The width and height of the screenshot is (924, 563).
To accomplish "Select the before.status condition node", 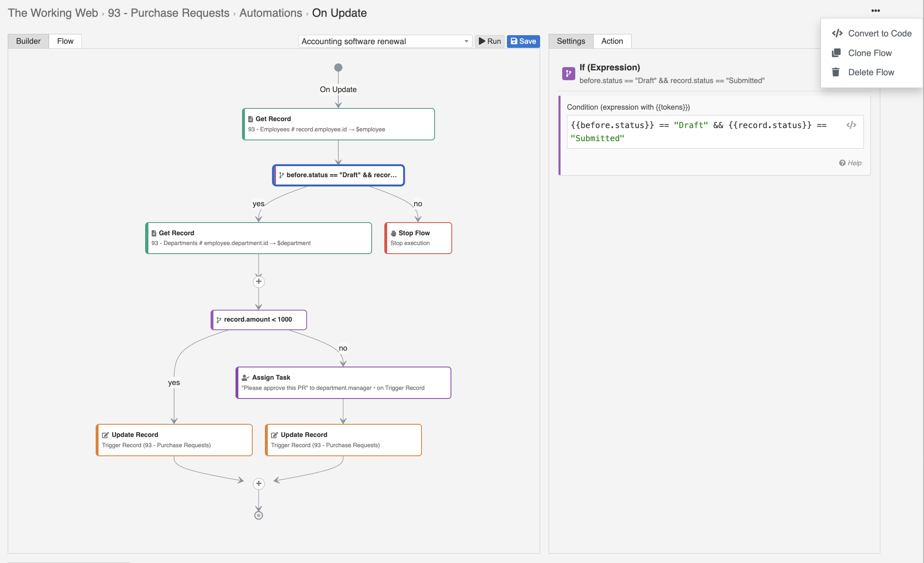I will coord(339,175).
